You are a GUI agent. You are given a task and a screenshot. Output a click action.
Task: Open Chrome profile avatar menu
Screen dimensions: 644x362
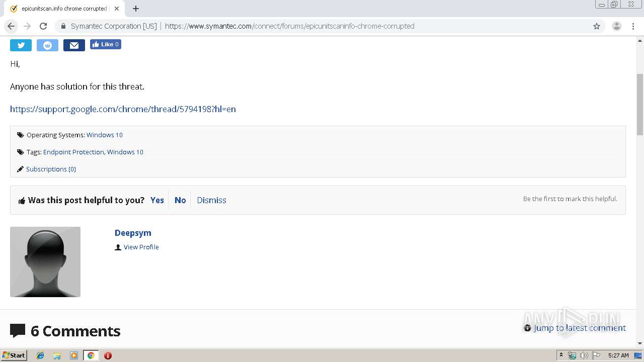coord(616,26)
